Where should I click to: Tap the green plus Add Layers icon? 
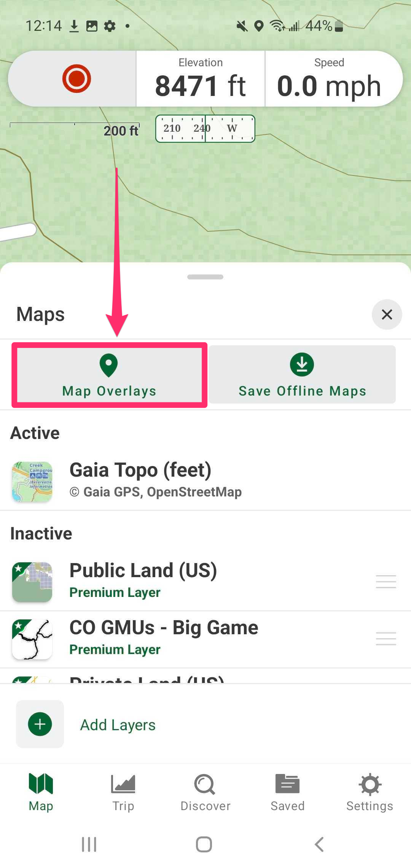point(40,724)
